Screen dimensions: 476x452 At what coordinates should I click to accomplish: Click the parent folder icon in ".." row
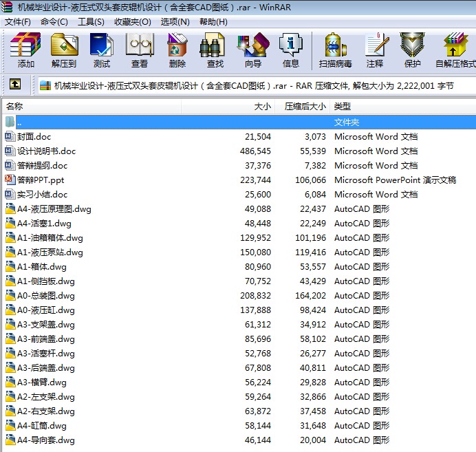coord(10,122)
